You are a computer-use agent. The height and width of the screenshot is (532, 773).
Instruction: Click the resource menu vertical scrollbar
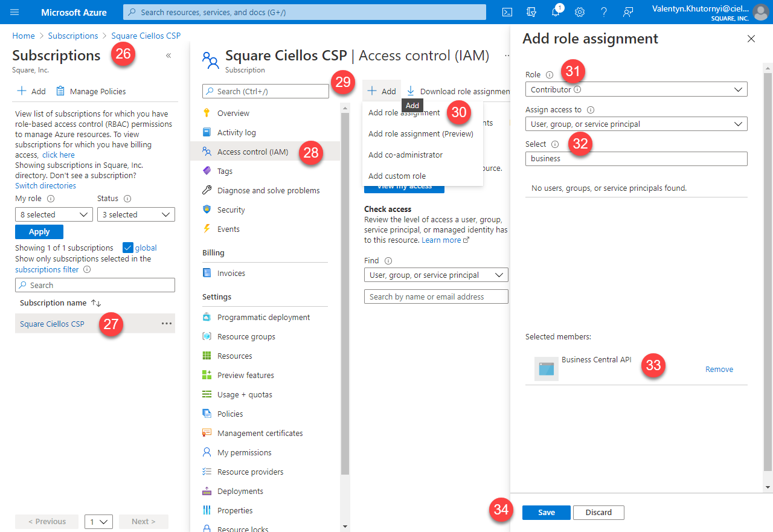coord(345,293)
